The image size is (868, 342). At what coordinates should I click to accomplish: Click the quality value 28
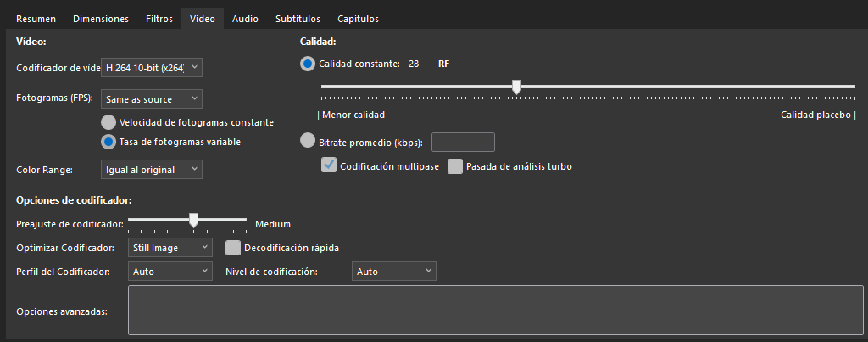coord(414,64)
